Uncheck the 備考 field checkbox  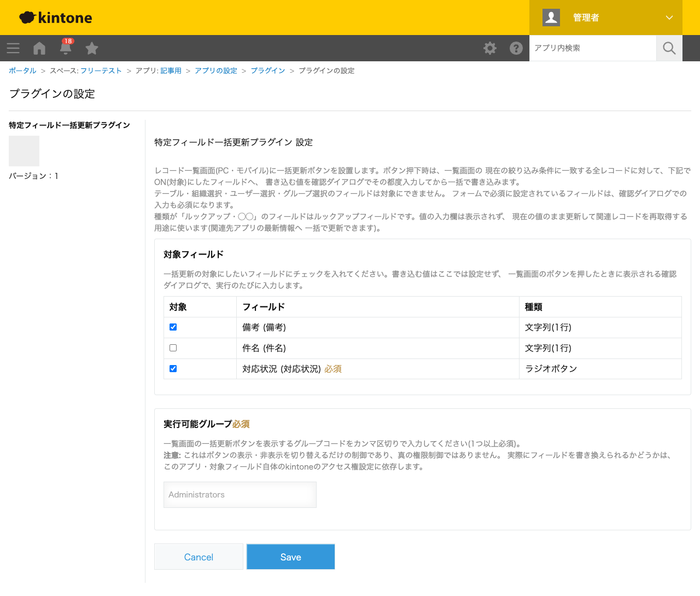[173, 327]
